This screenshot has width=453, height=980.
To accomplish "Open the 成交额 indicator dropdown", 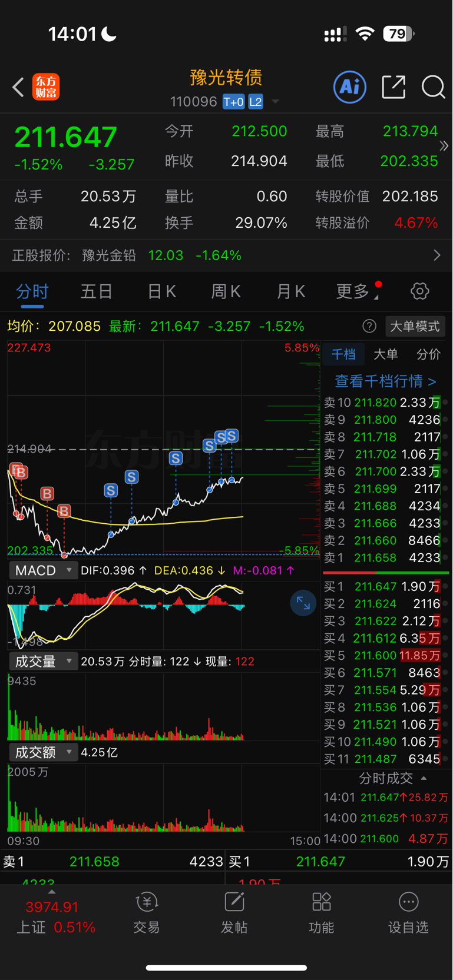I will (x=43, y=752).
